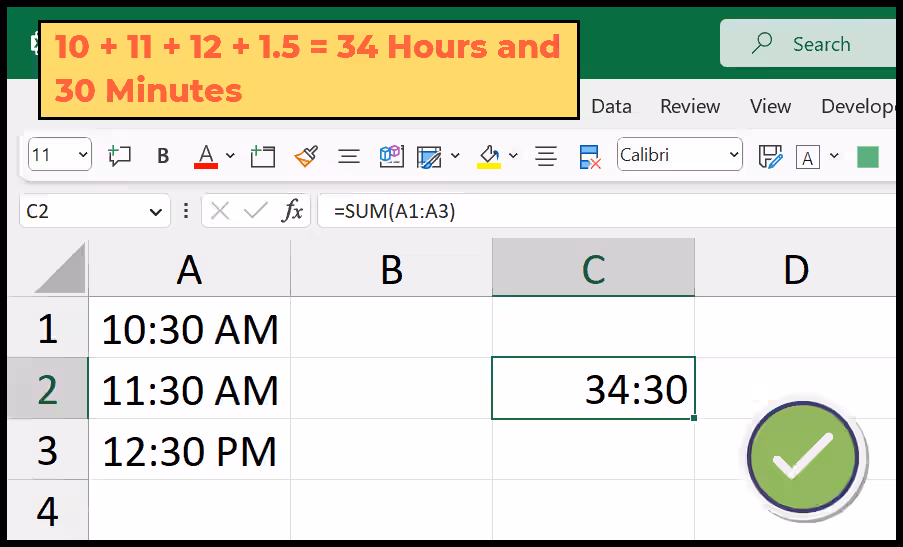Click the green color square

click(x=868, y=157)
